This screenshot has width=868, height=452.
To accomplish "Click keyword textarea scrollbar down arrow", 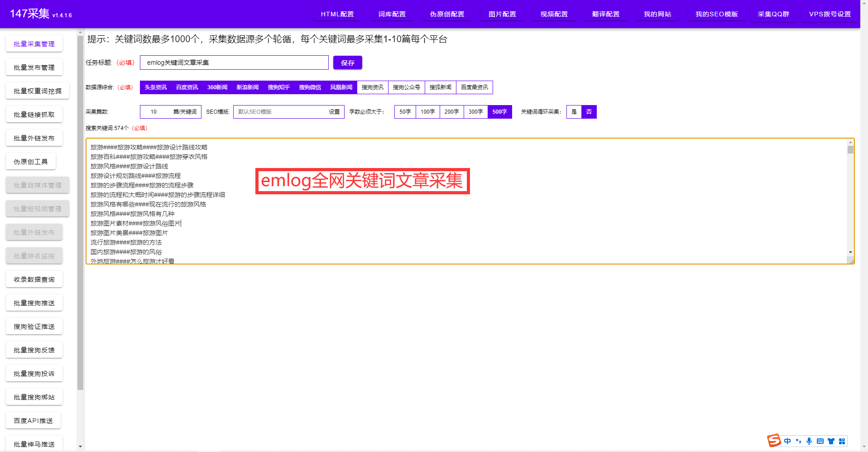I will click(850, 252).
